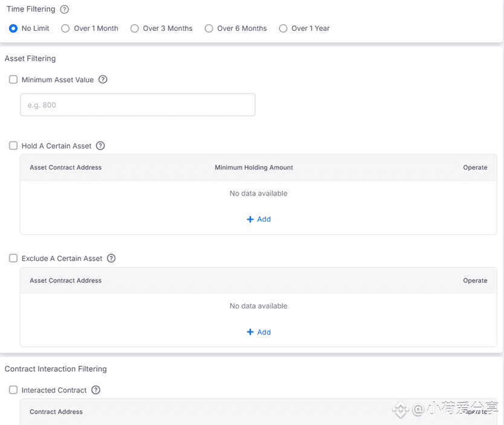Focus the minimum asset value input field
This screenshot has width=504, height=425.
click(x=138, y=104)
